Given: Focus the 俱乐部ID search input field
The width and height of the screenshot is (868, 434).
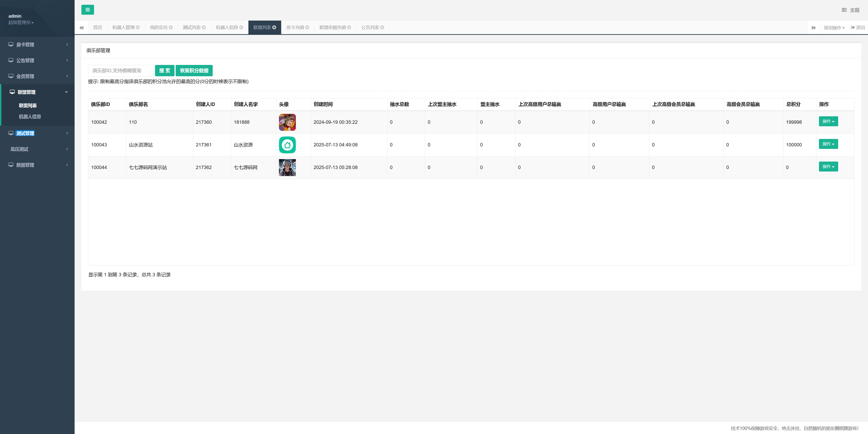Looking at the screenshot, I should (121, 70).
